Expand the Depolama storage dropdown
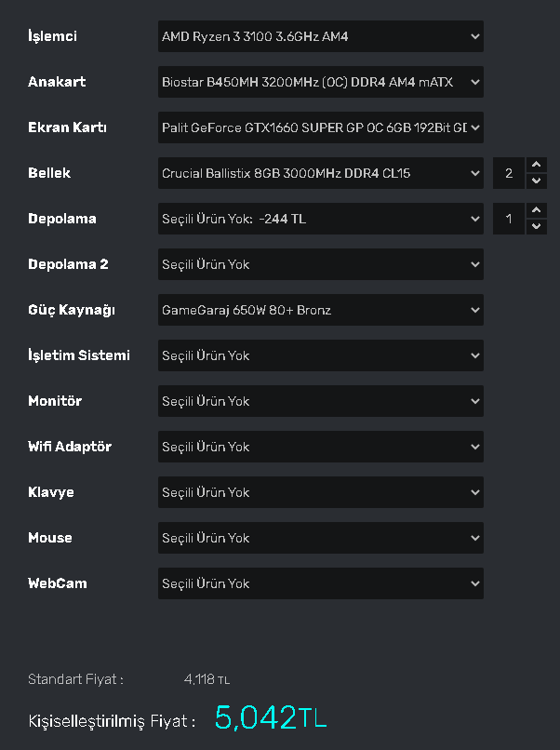 pyautogui.click(x=320, y=219)
